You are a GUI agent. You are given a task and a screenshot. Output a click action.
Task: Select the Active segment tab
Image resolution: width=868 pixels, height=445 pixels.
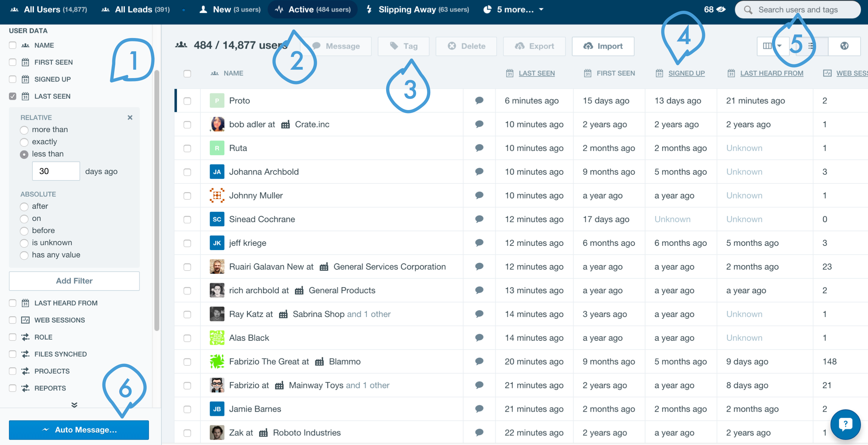pos(312,9)
